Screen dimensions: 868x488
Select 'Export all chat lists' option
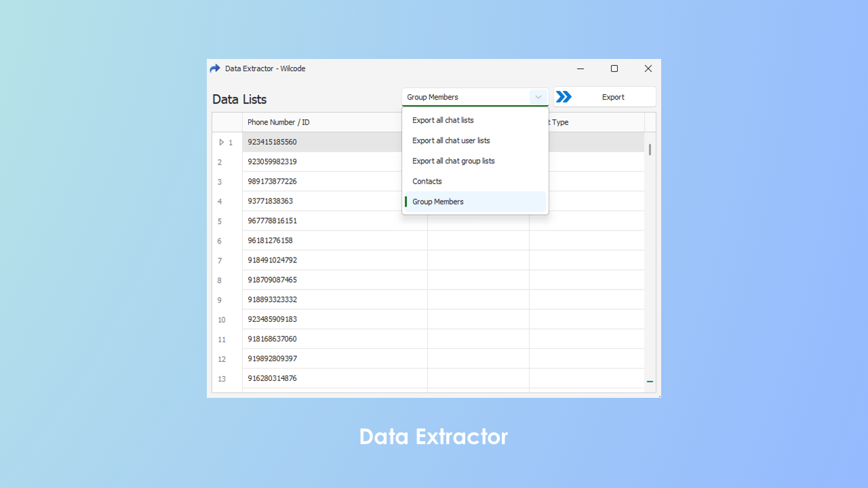[x=443, y=121]
